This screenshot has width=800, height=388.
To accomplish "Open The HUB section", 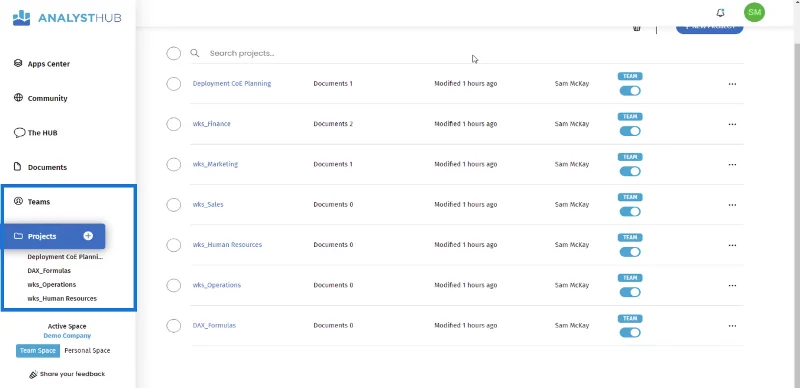I will tap(42, 133).
